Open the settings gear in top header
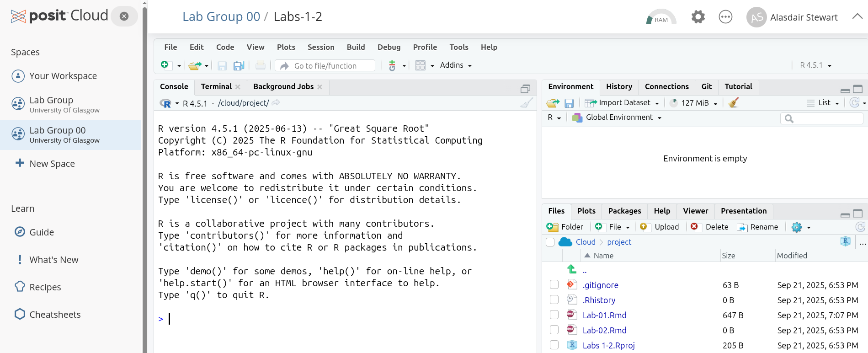This screenshot has height=353, width=868. click(698, 17)
